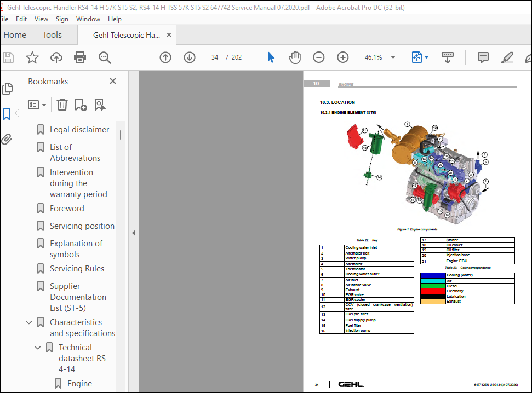This screenshot has height=393, width=532.
Task: Add a comment note
Action: [x=483, y=57]
